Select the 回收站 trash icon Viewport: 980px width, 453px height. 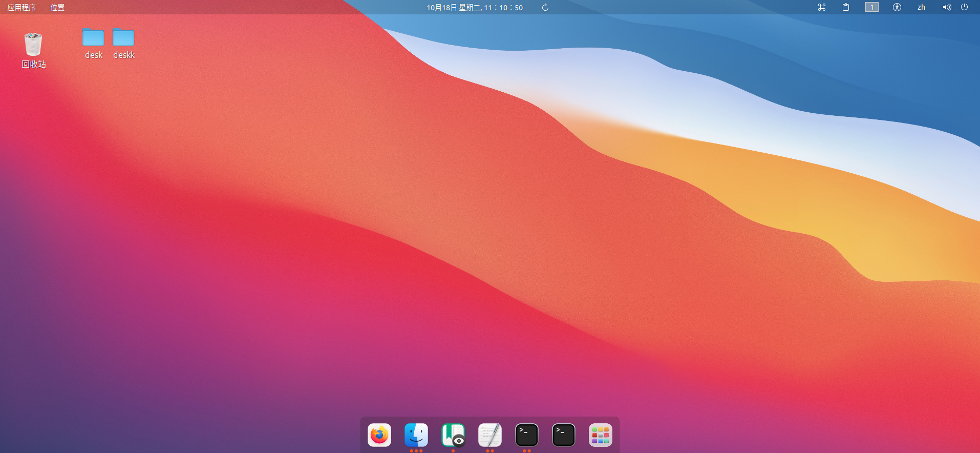pos(33,44)
